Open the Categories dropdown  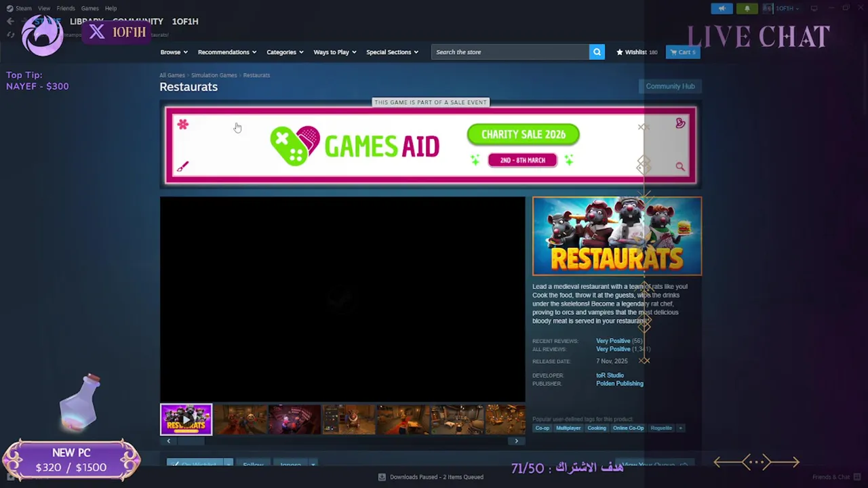[284, 52]
